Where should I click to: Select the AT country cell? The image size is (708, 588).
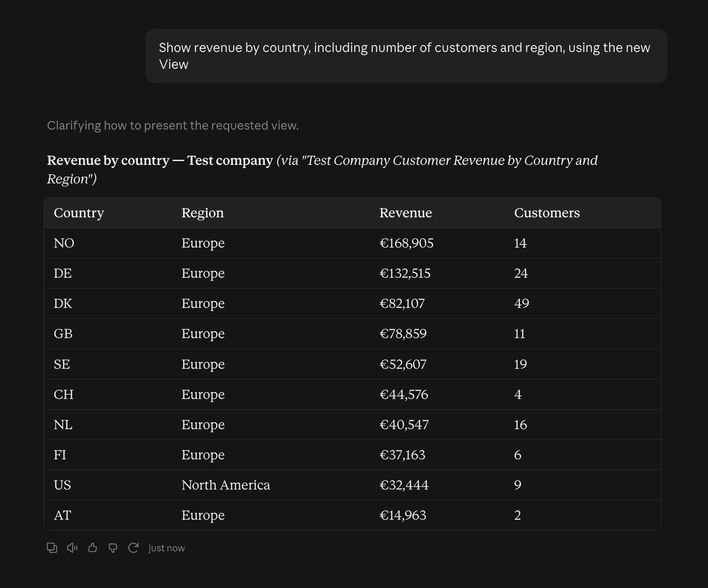62,515
